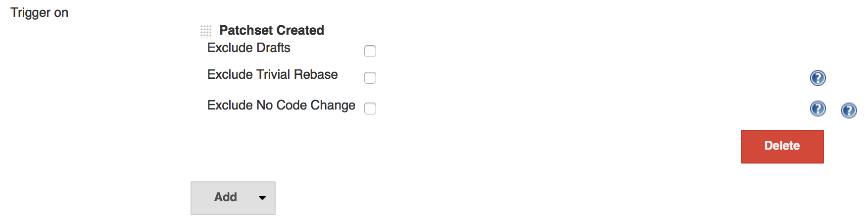868x222 pixels.
Task: Tick the Exclude Trivial Rebase checkbox
Action: coord(370,78)
